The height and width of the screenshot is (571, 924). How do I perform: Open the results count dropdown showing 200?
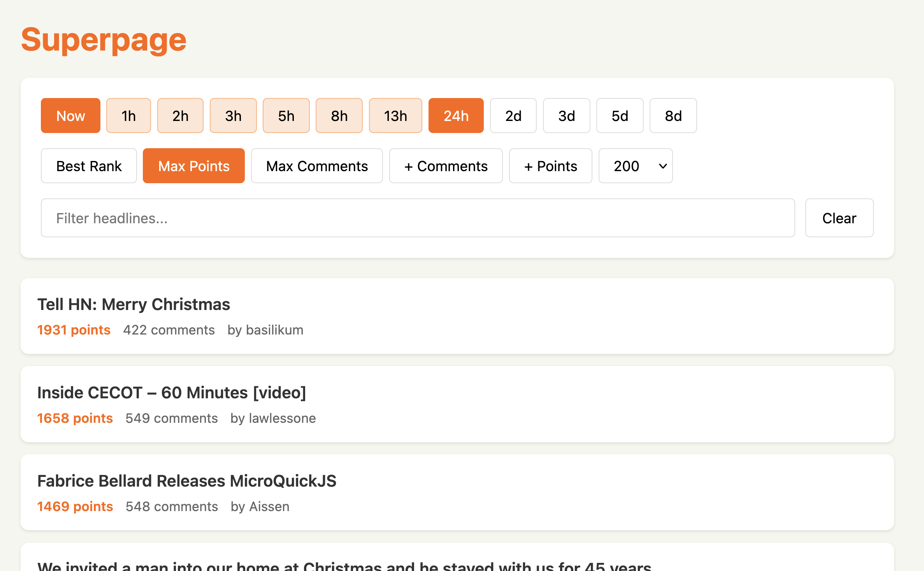pos(635,166)
